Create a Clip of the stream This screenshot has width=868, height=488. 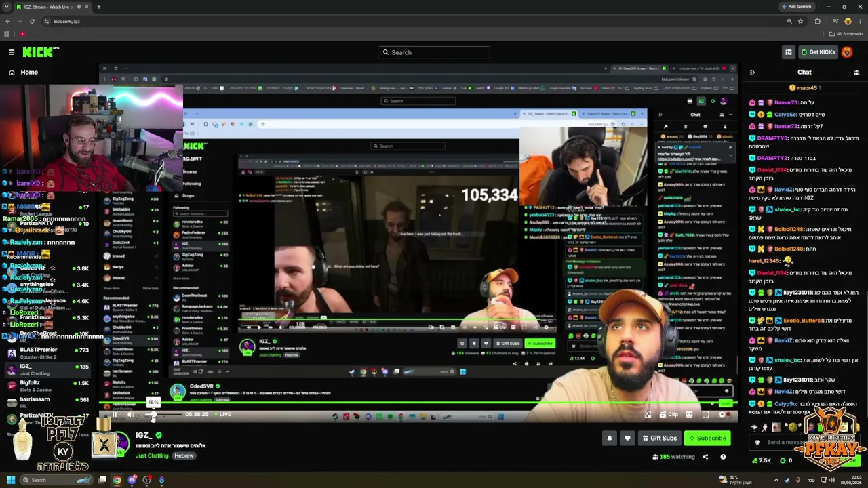point(669,415)
